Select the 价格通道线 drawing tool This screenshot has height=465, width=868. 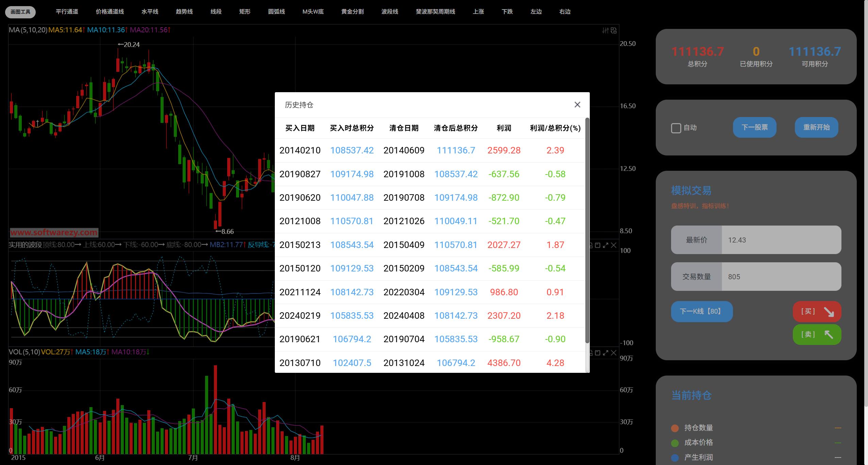point(110,12)
